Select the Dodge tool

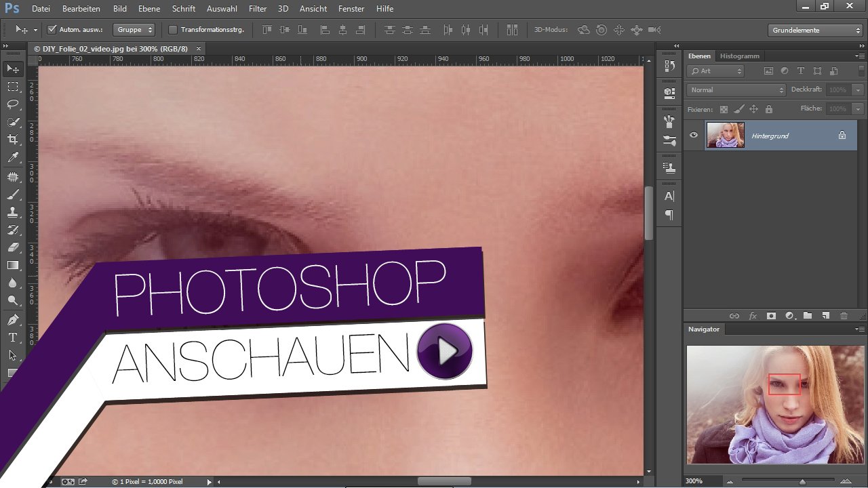click(x=13, y=300)
